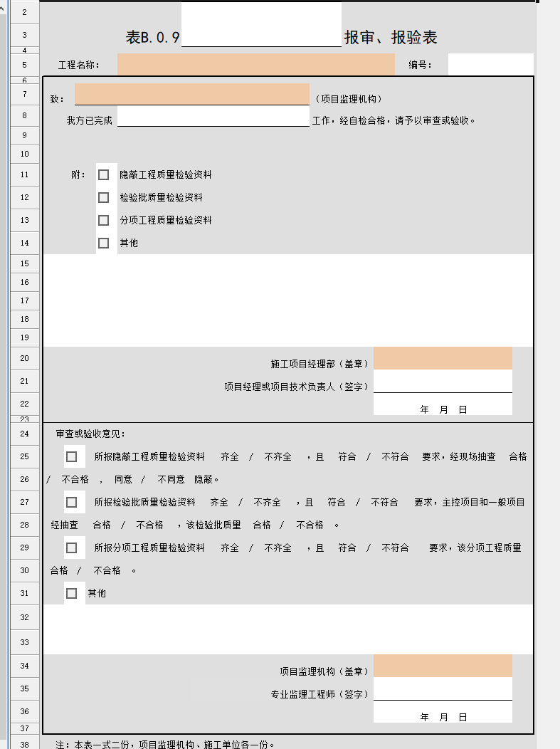560x749 pixels.
Task: Click the 致 recipient orange input cell
Action: tap(192, 94)
